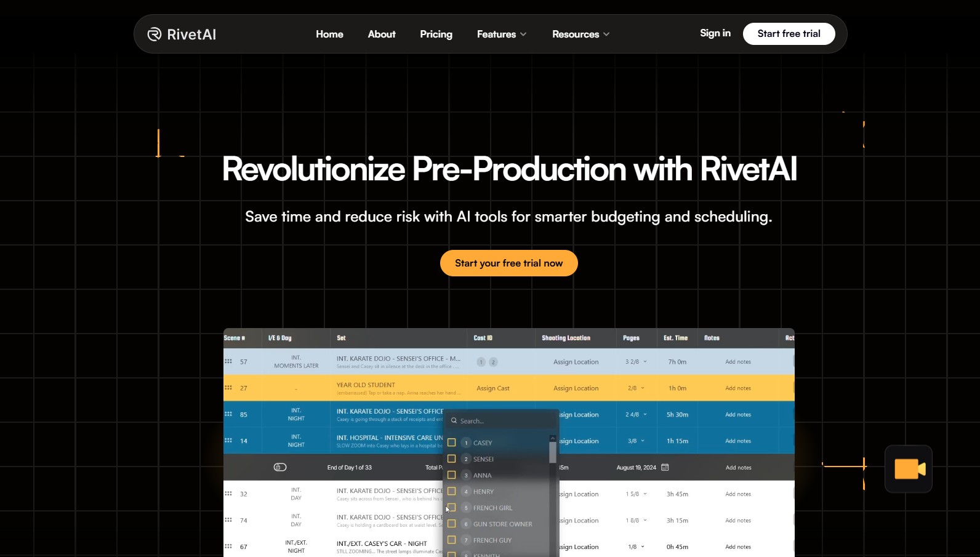This screenshot has height=557, width=980.
Task: Click the '7h 0m' estimated time cell
Action: [x=677, y=362]
